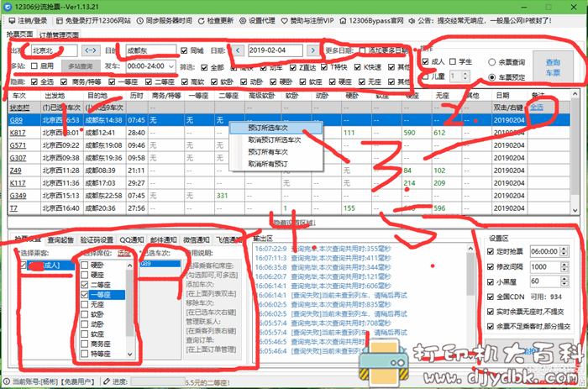Click 赞助与注册VIP heart icon
The width and height of the screenshot is (588, 389).
coord(285,21)
